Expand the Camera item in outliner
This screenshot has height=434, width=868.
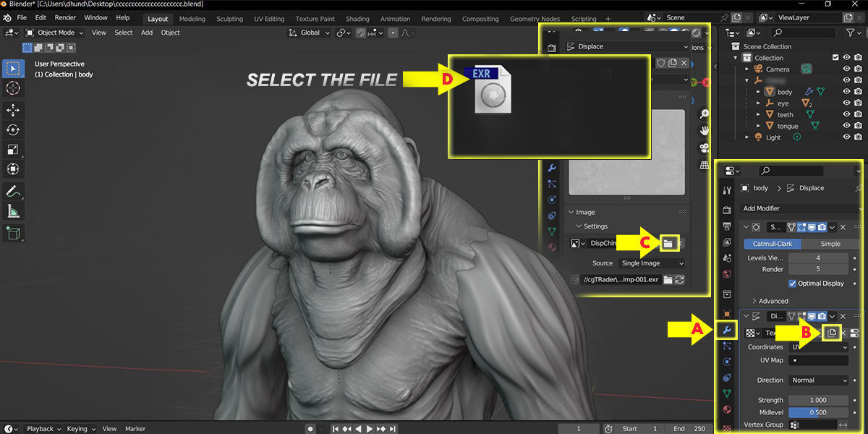(748, 69)
